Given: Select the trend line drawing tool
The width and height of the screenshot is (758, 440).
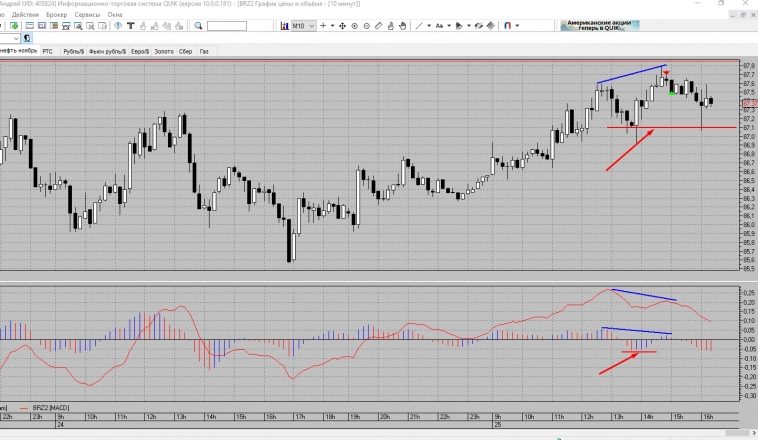Looking at the screenshot, I should coord(419,24).
